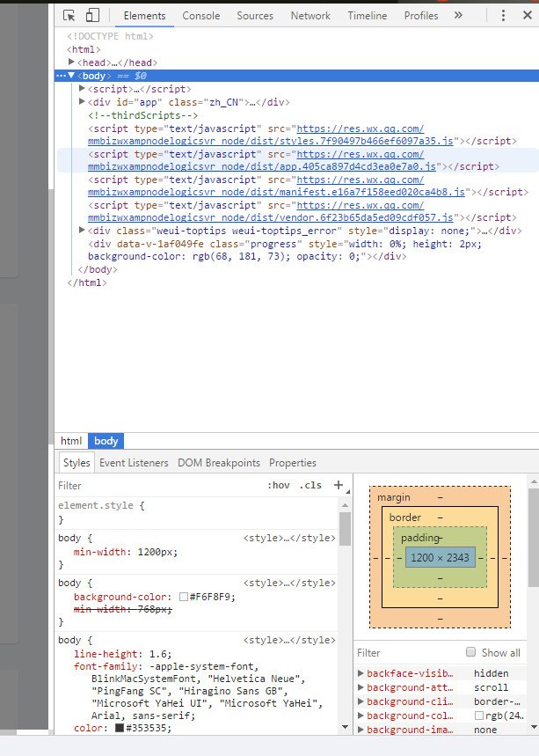Toggle the device toolbar icon
539x756 pixels.
point(92,16)
